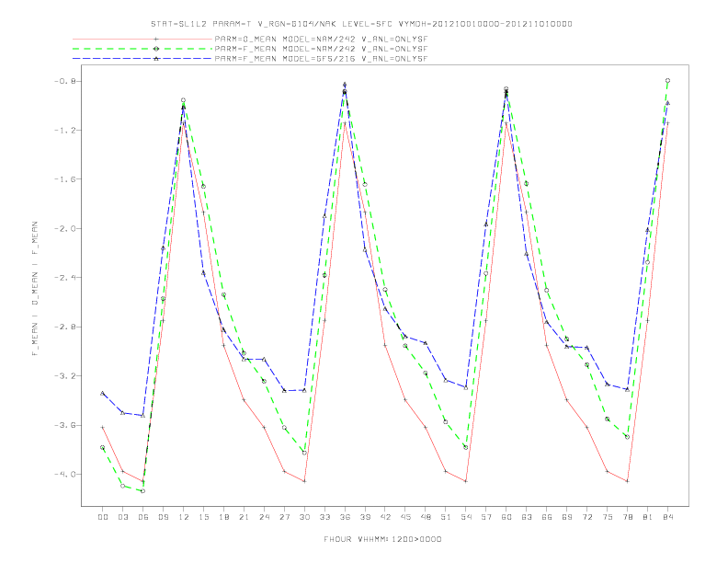This screenshot has width=728, height=563.
Task: Select the legend entry PARM=F_MEAN MODEL=NAM/242
Action: coord(321,49)
